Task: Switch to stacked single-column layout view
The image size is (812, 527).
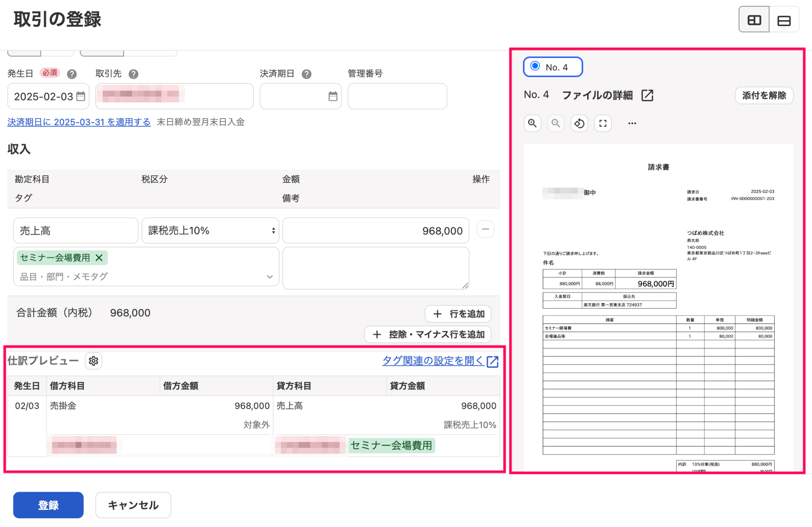Action: (x=784, y=20)
